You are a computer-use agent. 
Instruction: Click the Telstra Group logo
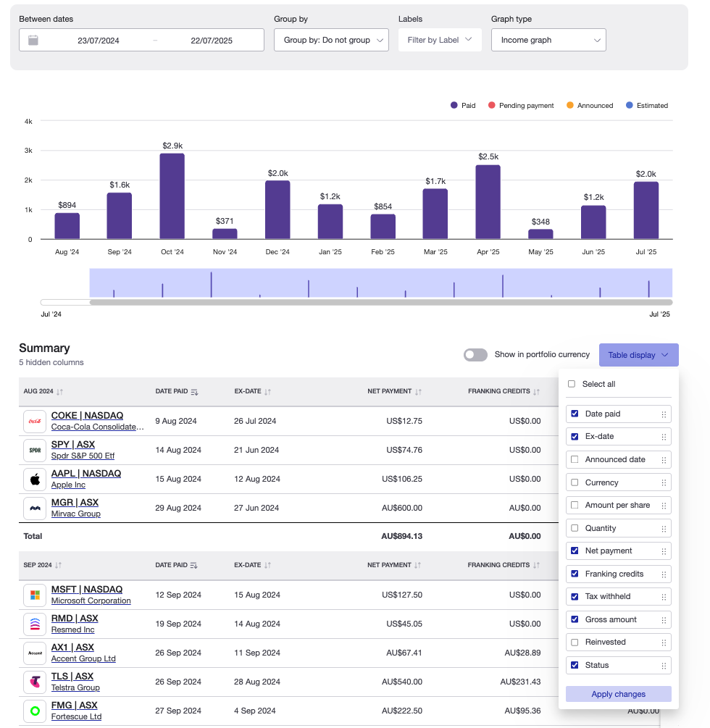click(34, 682)
